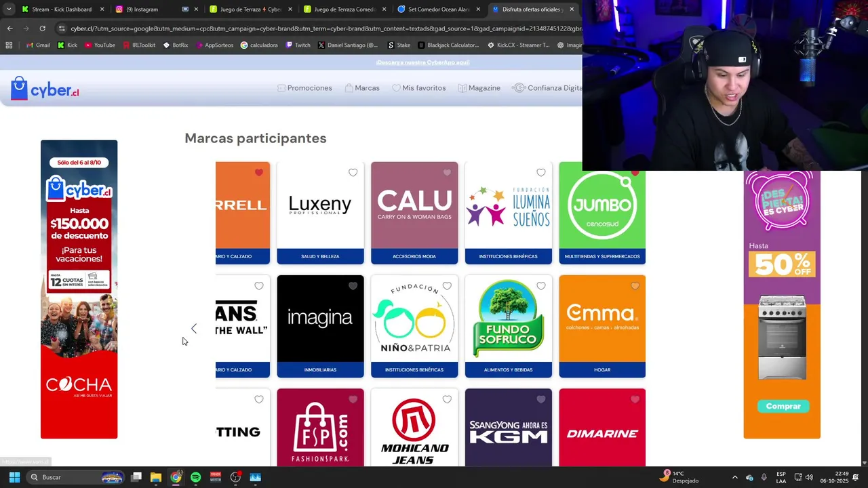
Task: Open File Explorer from the taskbar
Action: pyautogui.click(x=156, y=477)
